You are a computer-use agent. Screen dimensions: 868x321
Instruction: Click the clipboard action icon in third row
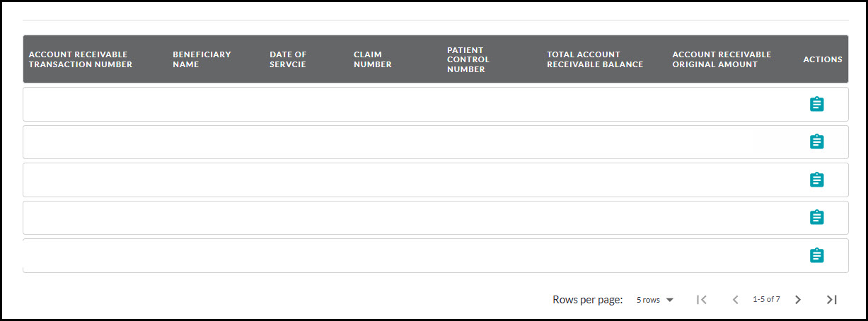coord(816,180)
